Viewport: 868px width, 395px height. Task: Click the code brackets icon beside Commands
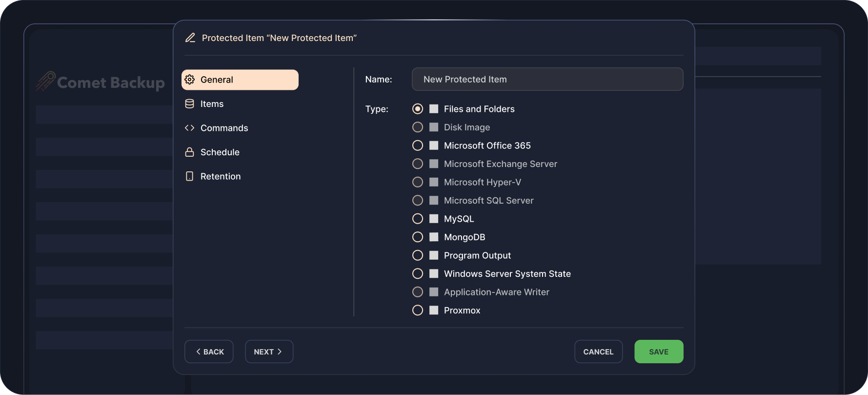pyautogui.click(x=190, y=128)
